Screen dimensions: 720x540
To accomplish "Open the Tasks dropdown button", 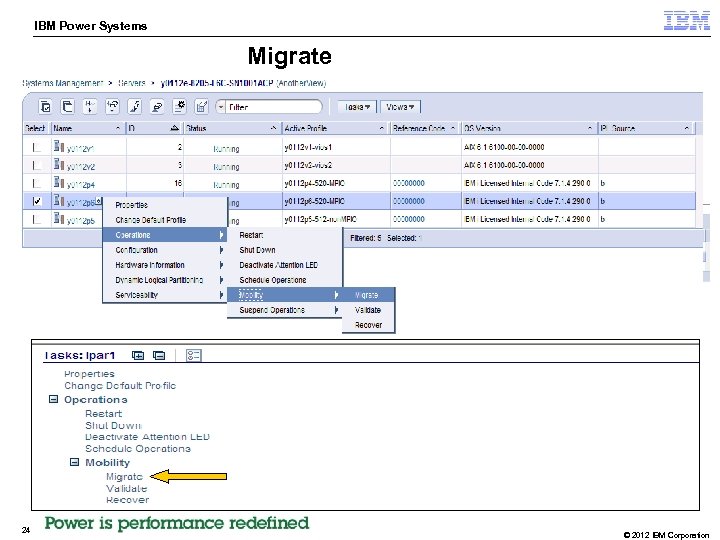I will [x=357, y=107].
